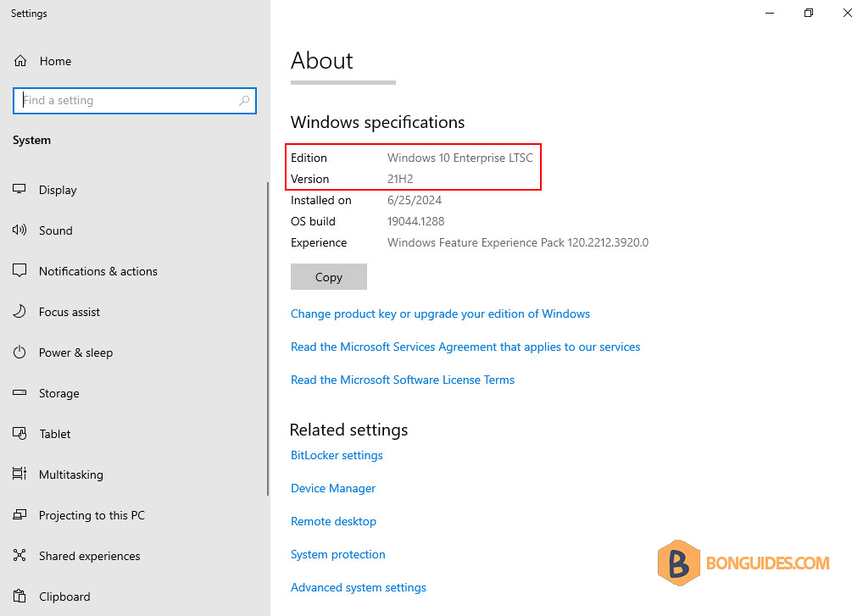Screen dimensions: 863x616
Task: Click the Windows 10 Enterprise LTSC value
Action: click(x=460, y=158)
